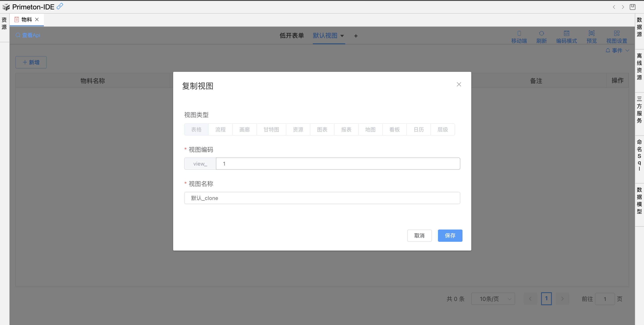Open the 数据模型 side panel tab
Viewport: 644px width, 325px height.
pos(639,200)
